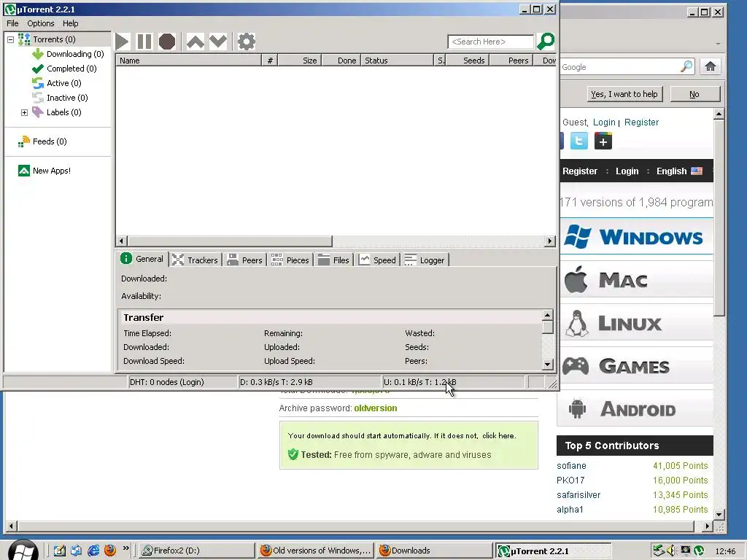Switch to Firefox2 (D:) taskbar window
Viewport: 747px width, 560px height.
click(x=197, y=551)
